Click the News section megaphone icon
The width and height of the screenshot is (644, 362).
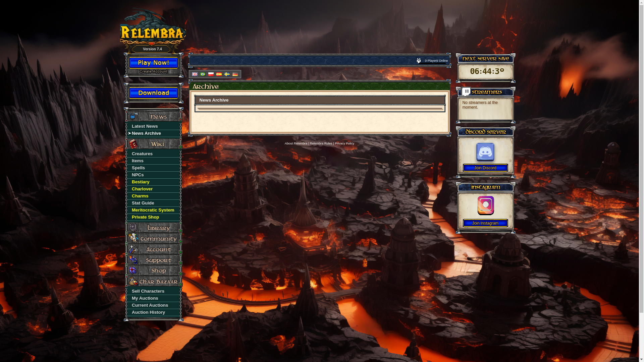coord(133,116)
